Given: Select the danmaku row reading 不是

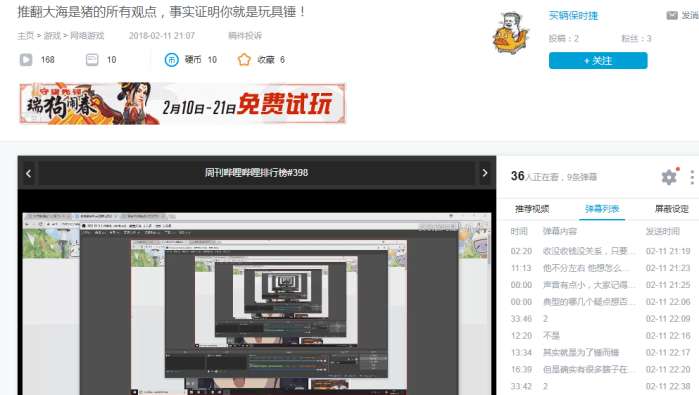Looking at the screenshot, I should point(600,336).
